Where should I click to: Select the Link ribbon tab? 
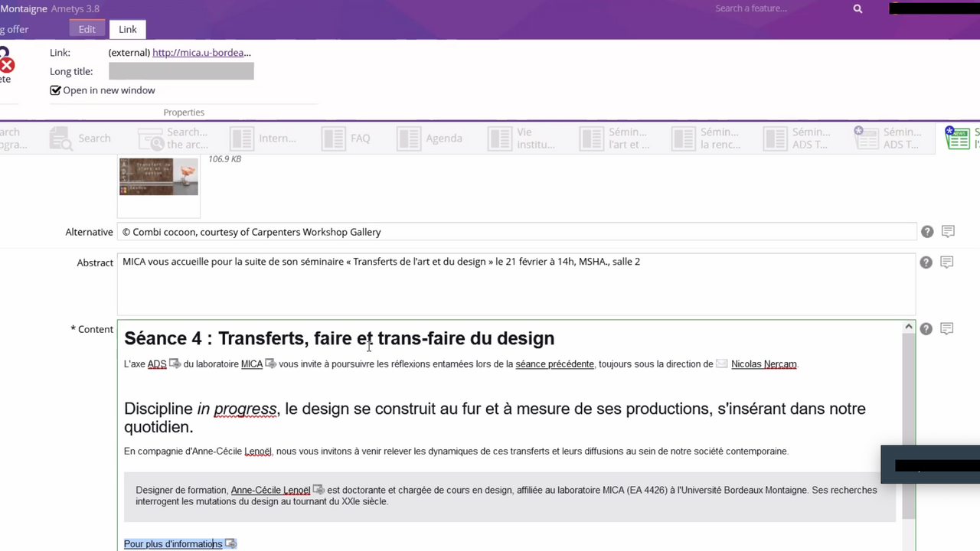click(128, 29)
